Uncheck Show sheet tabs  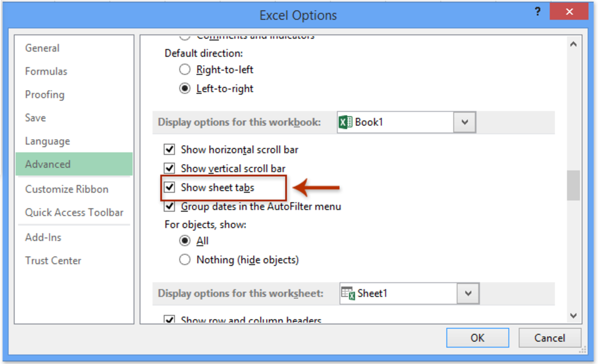pos(169,187)
